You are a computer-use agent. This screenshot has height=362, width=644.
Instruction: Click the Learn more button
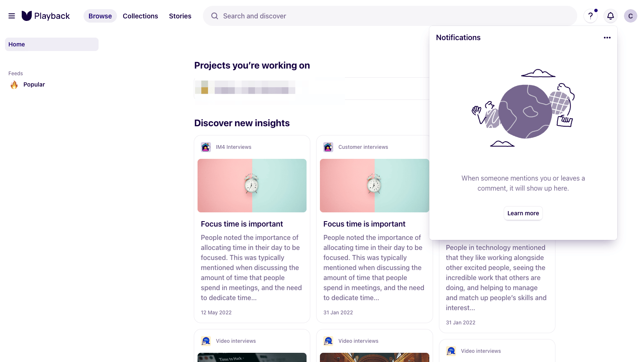click(523, 213)
